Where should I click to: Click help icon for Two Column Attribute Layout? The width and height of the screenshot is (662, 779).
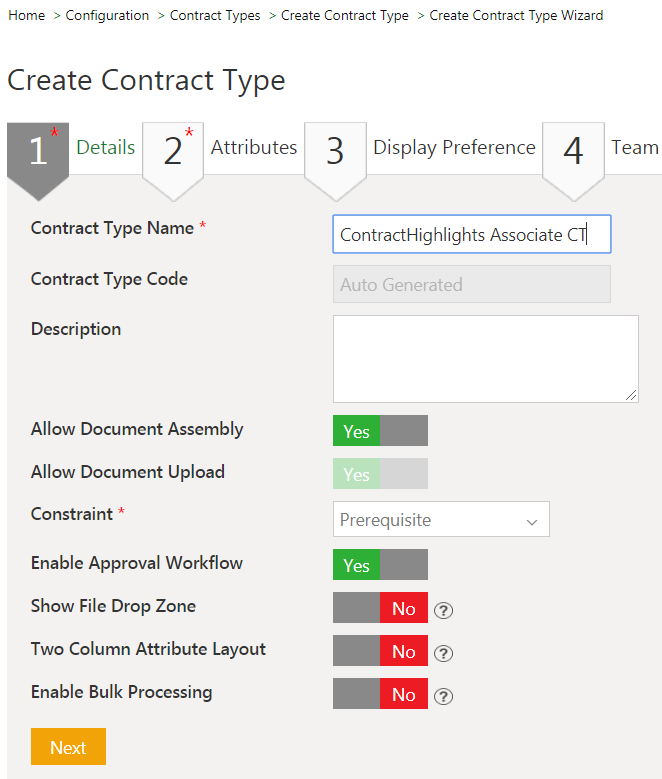[444, 653]
